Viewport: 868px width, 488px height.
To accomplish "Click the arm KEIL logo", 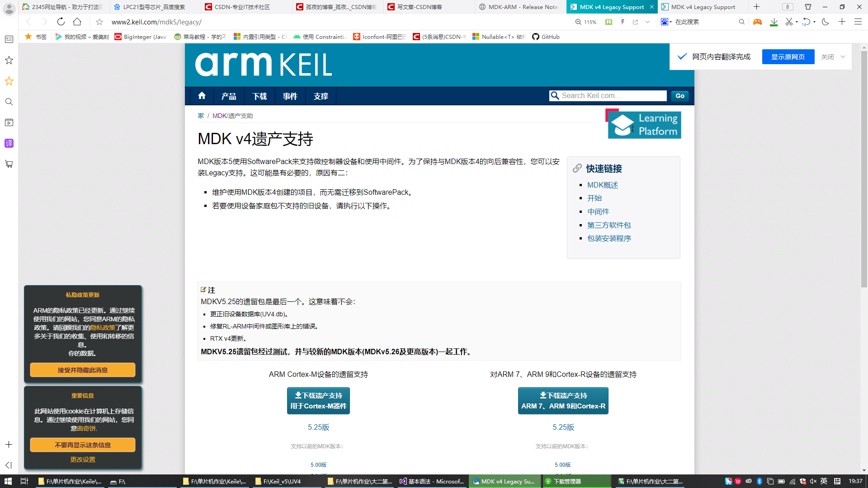I will click(x=264, y=65).
